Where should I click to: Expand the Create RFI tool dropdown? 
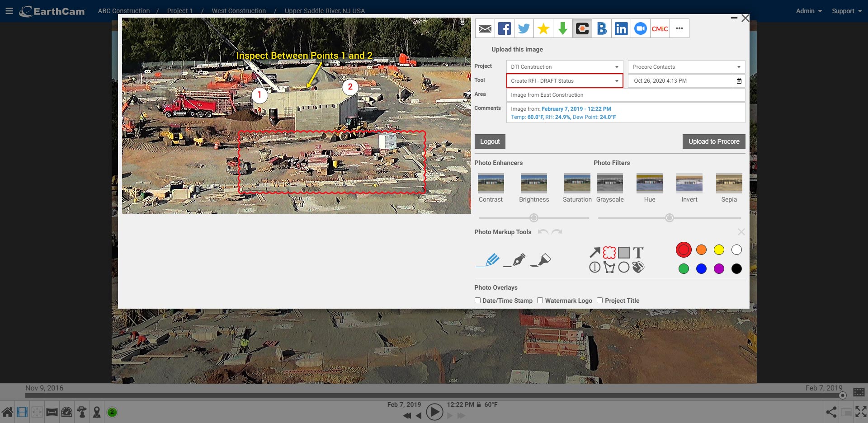(x=564, y=81)
